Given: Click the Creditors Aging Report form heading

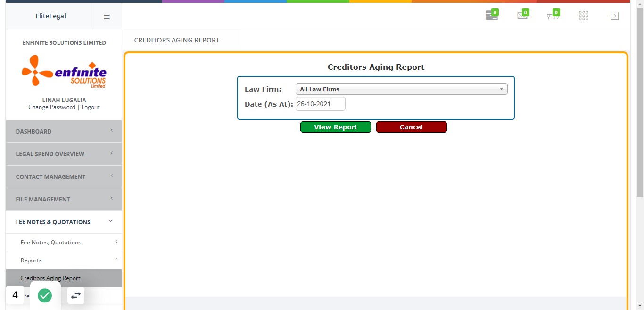Looking at the screenshot, I should point(376,67).
